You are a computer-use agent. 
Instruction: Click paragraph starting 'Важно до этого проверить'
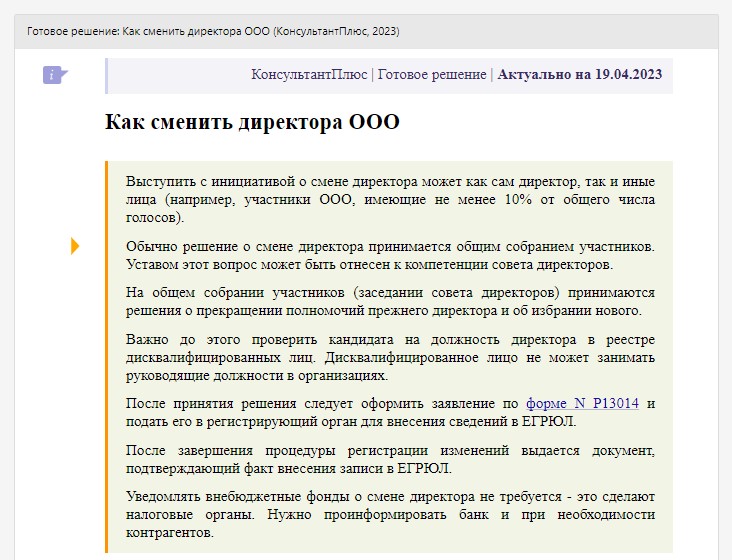pyautogui.click(x=390, y=357)
